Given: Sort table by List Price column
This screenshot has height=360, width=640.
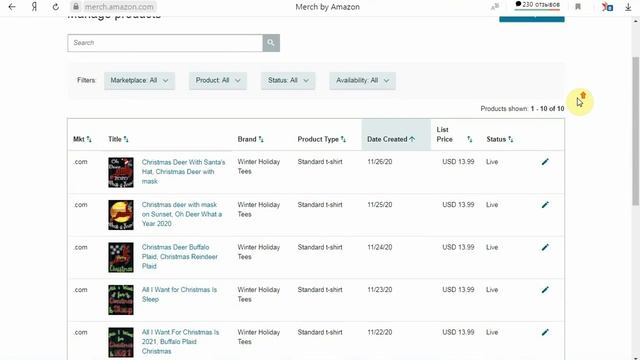Looking at the screenshot, I should click(454, 135).
